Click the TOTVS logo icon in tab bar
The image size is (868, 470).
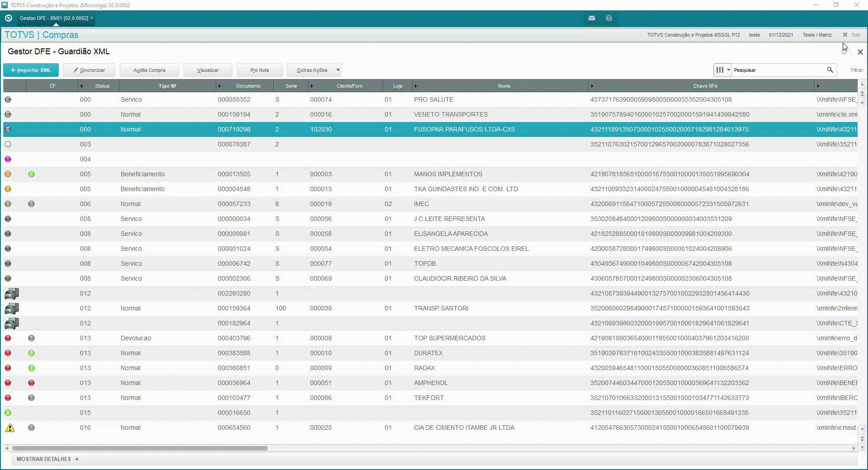click(x=8, y=18)
